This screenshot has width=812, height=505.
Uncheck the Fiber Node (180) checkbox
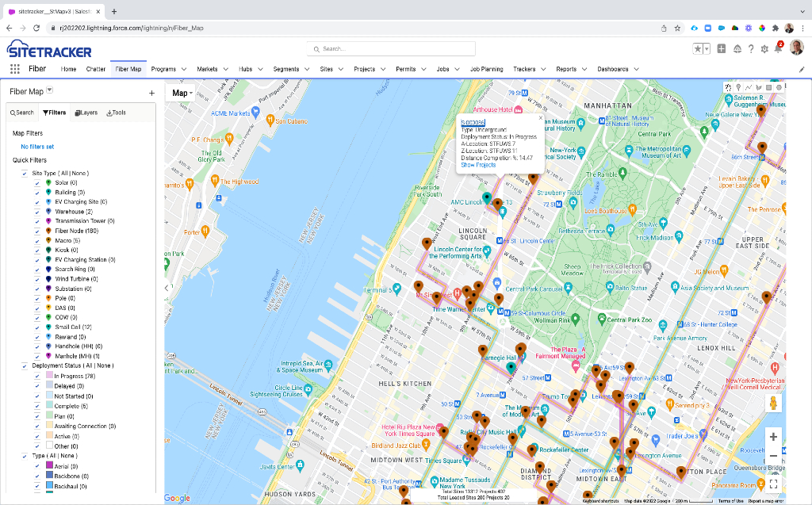[x=37, y=231]
